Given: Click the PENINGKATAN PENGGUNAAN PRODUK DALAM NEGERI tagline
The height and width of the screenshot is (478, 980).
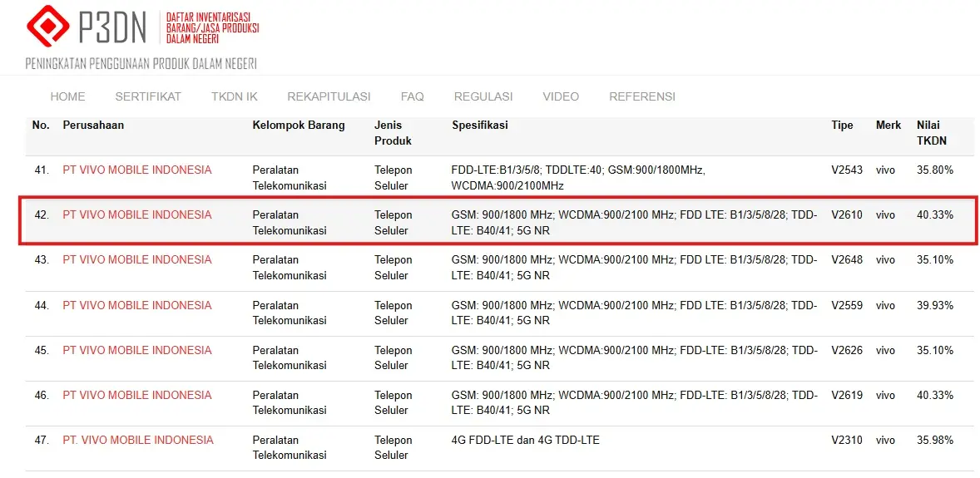Looking at the screenshot, I should click(141, 64).
